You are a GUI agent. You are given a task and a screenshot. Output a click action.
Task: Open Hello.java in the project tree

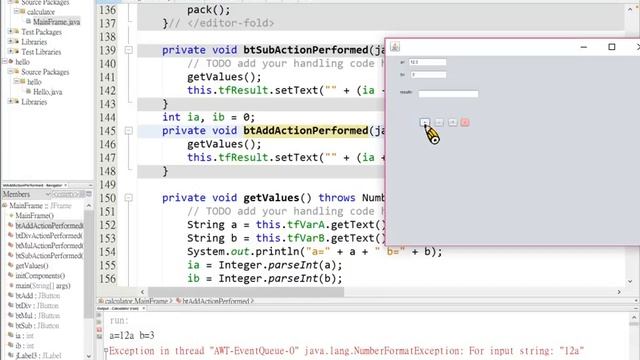click(x=47, y=92)
